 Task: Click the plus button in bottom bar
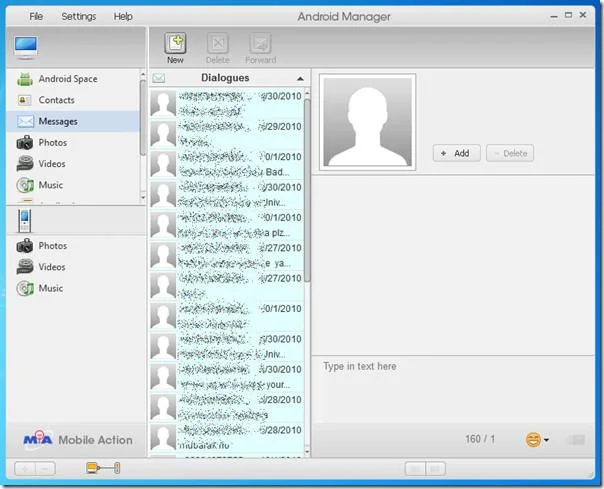pyautogui.click(x=25, y=469)
